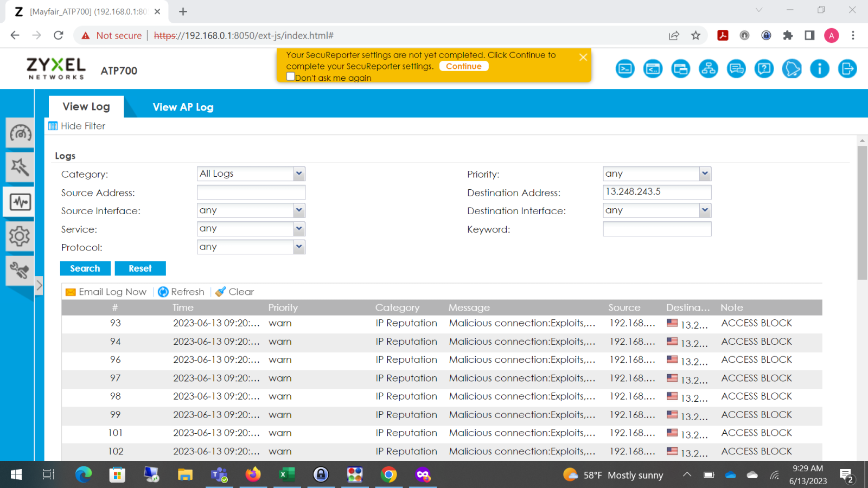868x488 pixels.
Task: Open the Configuration gear icon in sidebar
Action: tap(20, 236)
